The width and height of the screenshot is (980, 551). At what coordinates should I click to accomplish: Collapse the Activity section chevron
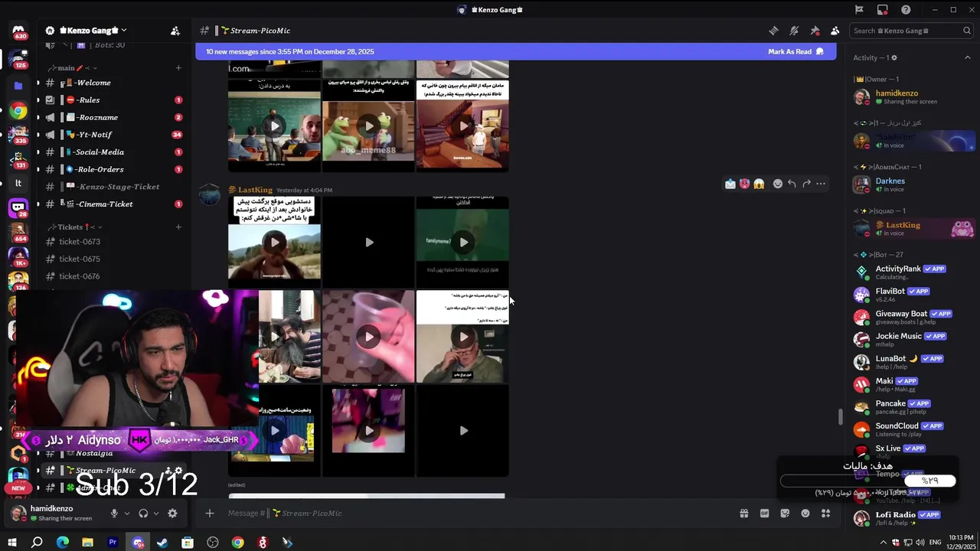(x=967, y=57)
